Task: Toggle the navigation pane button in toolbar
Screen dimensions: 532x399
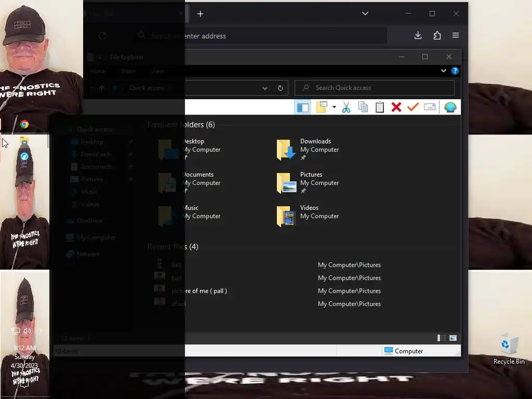Action: pyautogui.click(x=302, y=108)
